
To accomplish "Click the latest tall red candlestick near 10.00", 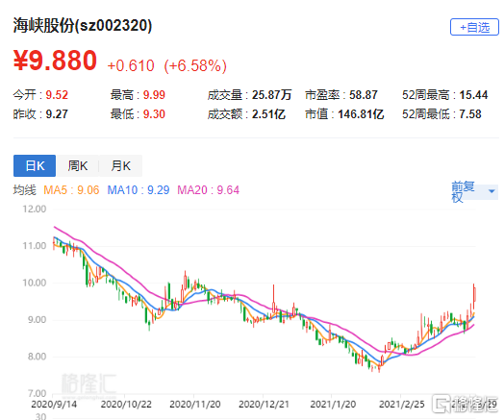I will click(x=474, y=295).
